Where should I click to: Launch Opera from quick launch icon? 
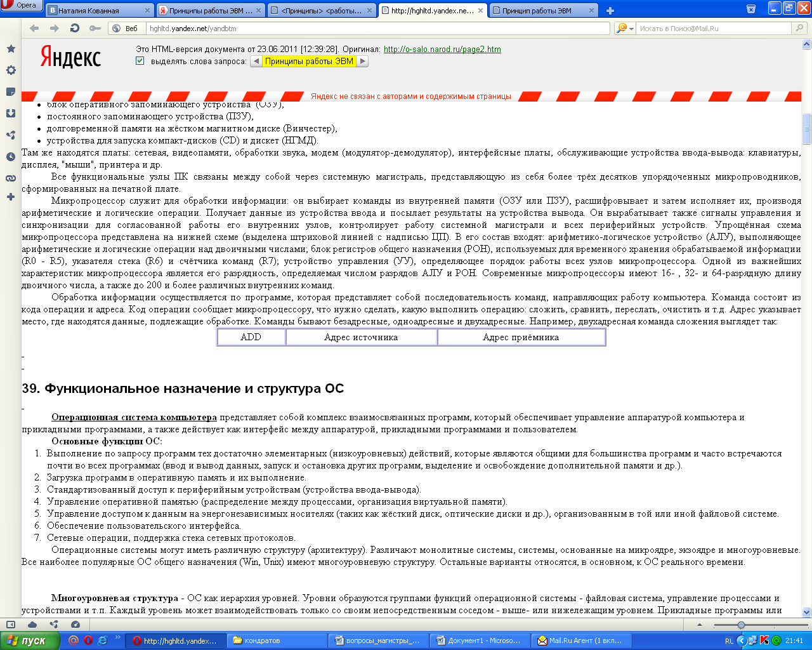(x=88, y=640)
